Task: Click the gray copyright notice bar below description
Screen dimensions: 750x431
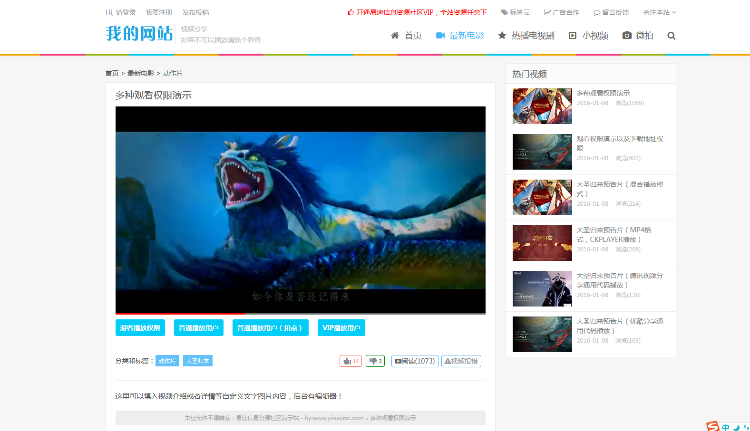Action: [300, 418]
